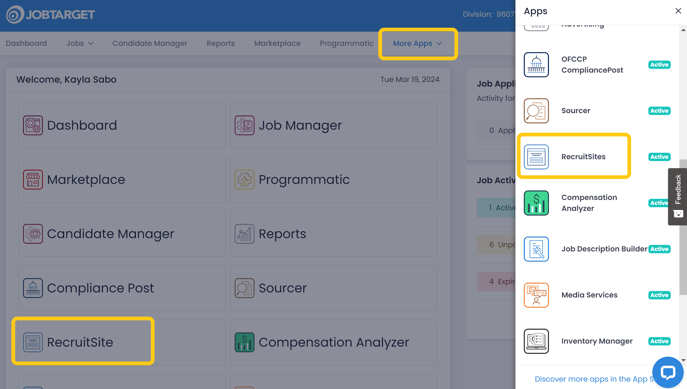This screenshot has width=687, height=389.
Task: Click Sourcer icon in Apps panel
Action: (x=536, y=111)
